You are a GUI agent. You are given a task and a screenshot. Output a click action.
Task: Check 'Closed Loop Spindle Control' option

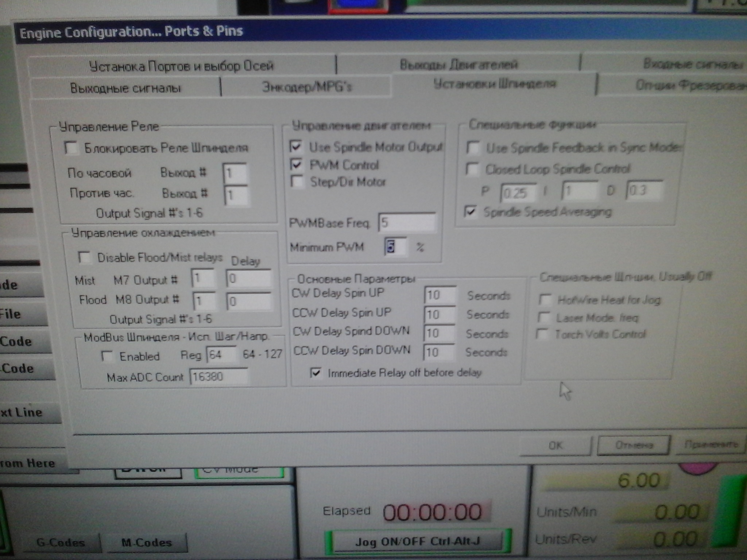pyautogui.click(x=473, y=169)
